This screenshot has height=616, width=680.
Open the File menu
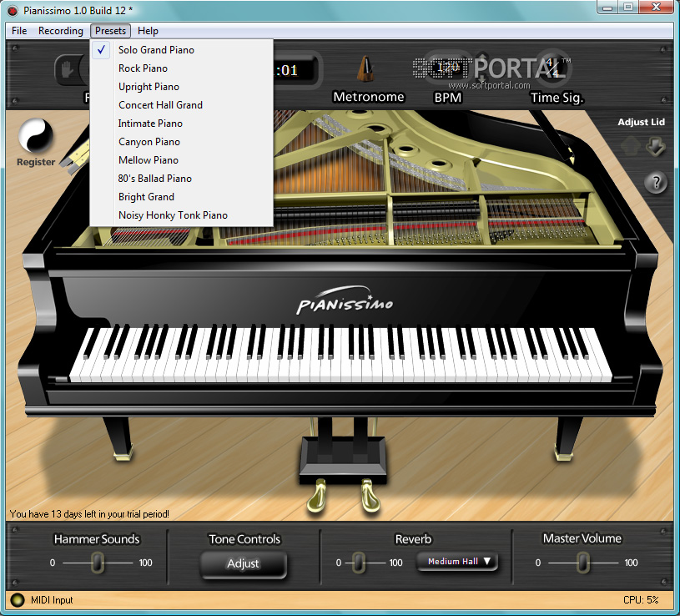click(19, 31)
